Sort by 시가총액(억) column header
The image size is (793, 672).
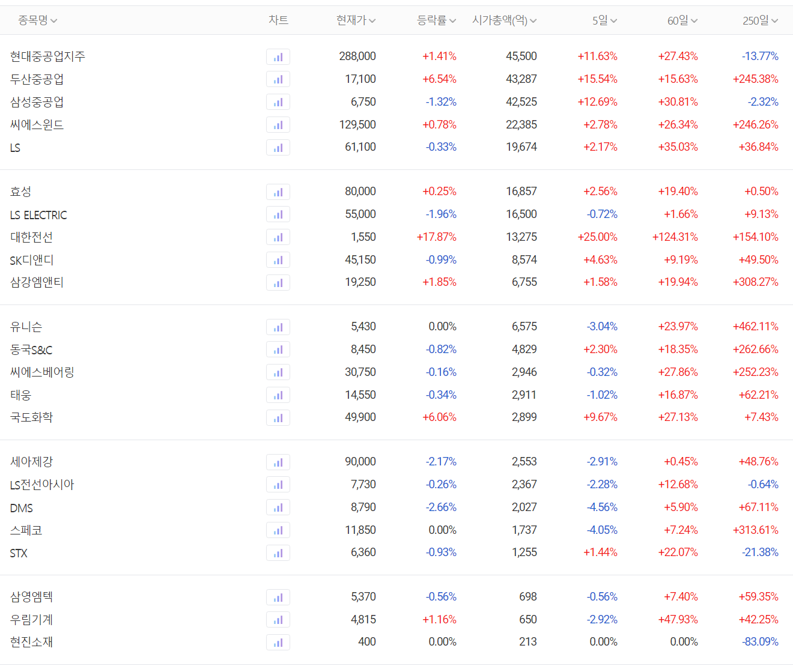[x=505, y=20]
